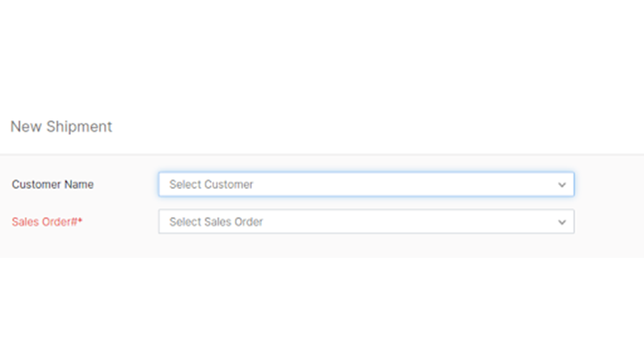Click the "Select Sales Order" placeholder text

pyautogui.click(x=216, y=222)
